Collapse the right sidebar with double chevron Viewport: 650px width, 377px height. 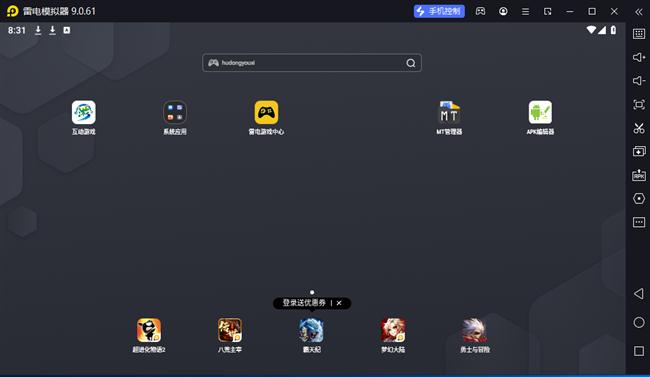pos(639,12)
